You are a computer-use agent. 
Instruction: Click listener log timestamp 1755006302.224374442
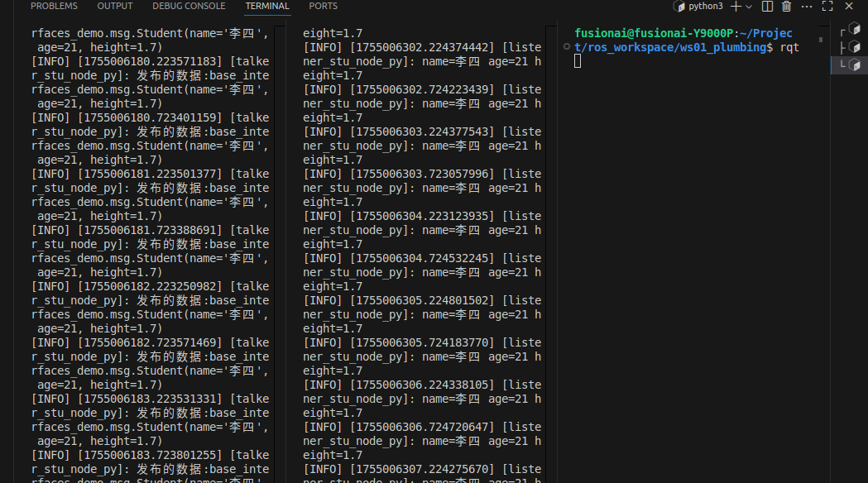[x=422, y=48]
